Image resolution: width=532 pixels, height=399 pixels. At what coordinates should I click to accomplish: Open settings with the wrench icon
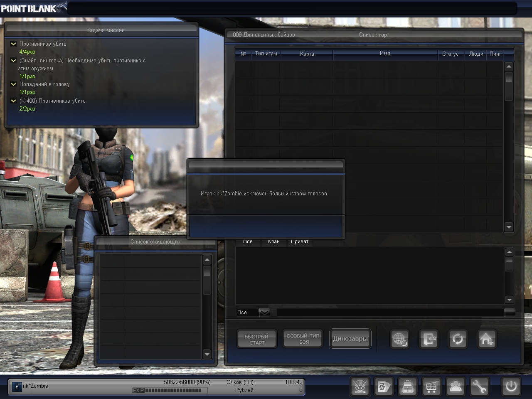click(479, 387)
